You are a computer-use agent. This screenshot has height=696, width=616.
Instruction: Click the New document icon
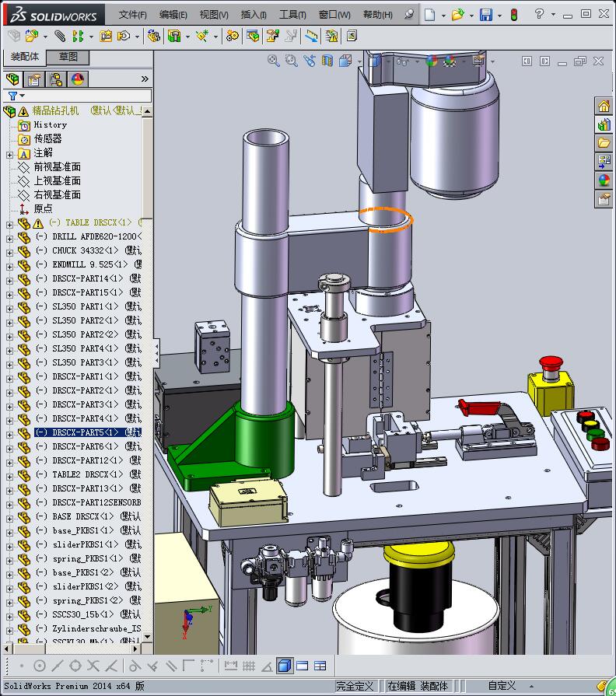pyautogui.click(x=429, y=15)
